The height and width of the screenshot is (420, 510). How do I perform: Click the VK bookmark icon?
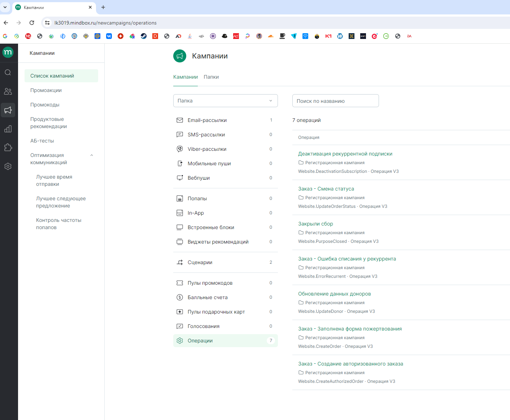tap(109, 36)
